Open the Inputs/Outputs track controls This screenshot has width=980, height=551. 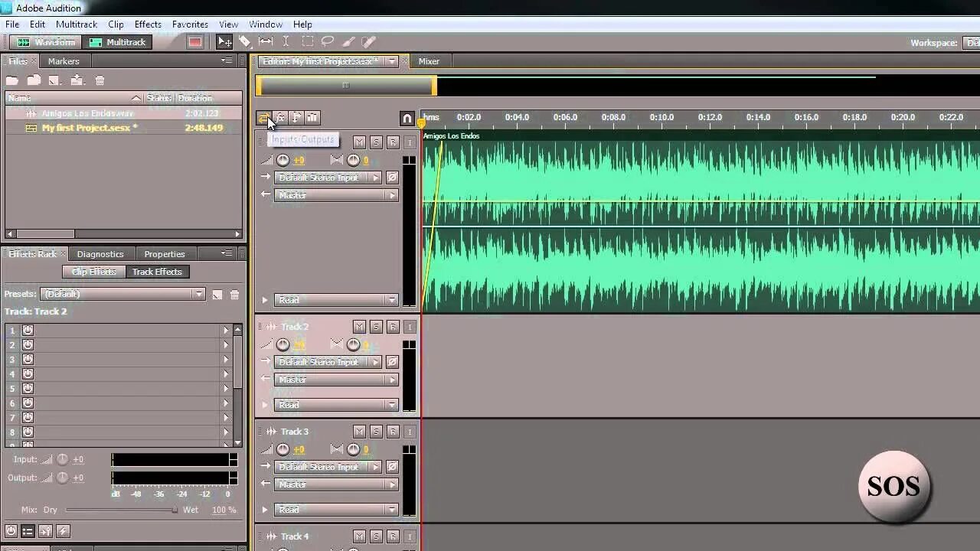(263, 117)
